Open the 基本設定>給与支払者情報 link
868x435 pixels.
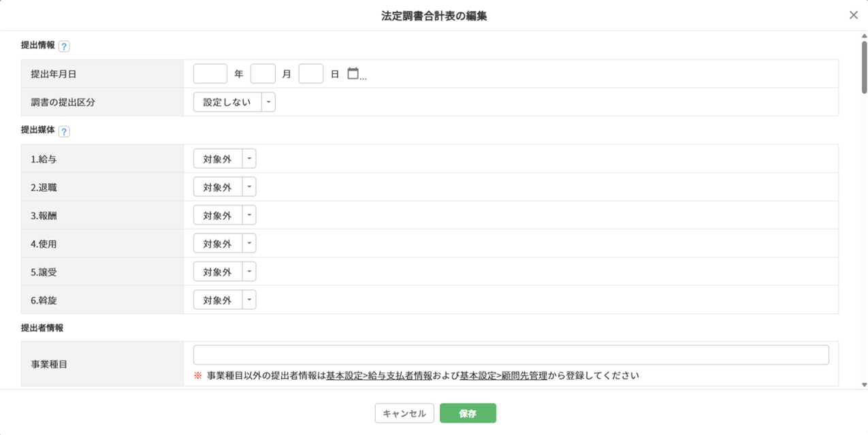[x=379, y=375]
